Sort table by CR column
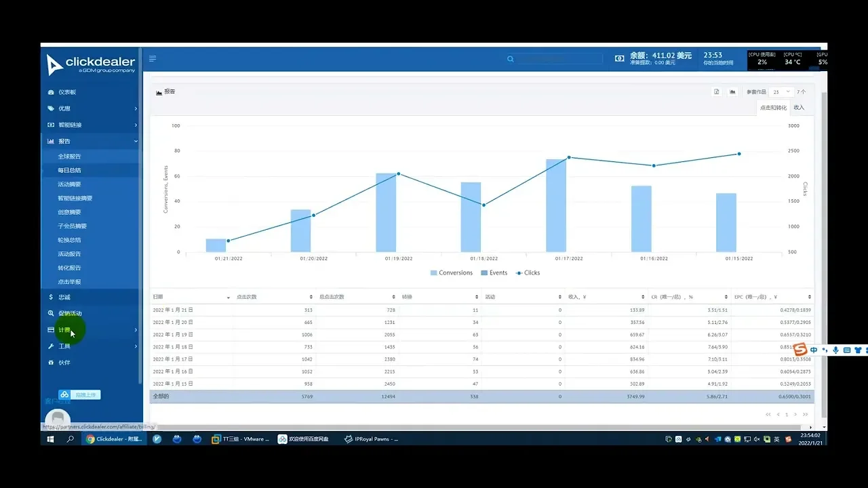868x488 pixels. [690, 297]
